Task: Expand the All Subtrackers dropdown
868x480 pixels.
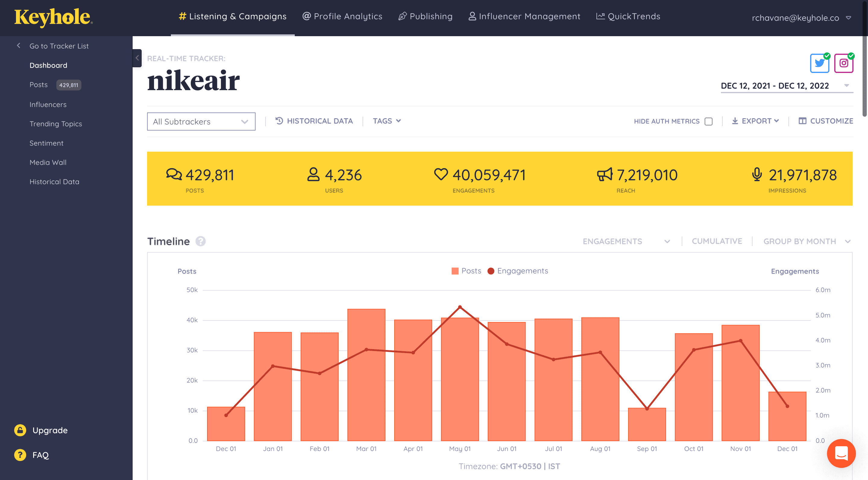Action: click(201, 121)
